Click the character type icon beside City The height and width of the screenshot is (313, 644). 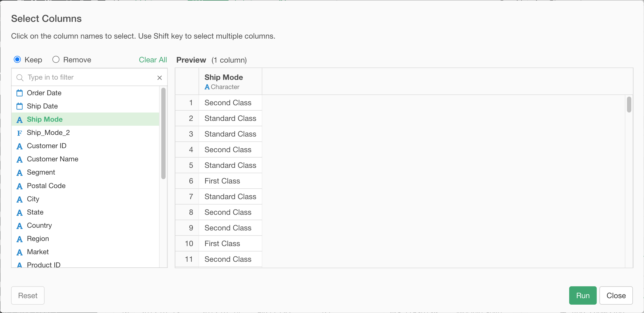[x=19, y=199]
